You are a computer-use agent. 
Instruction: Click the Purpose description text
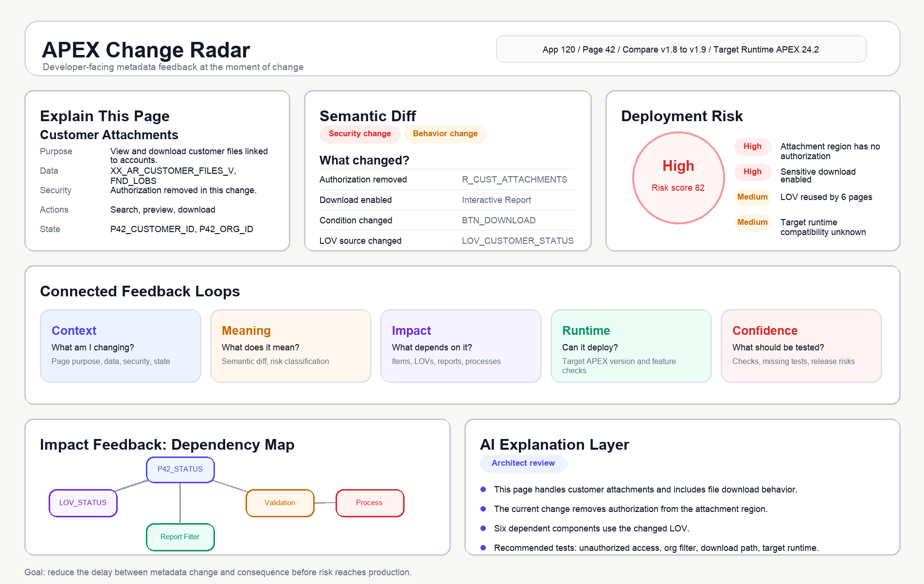point(189,156)
